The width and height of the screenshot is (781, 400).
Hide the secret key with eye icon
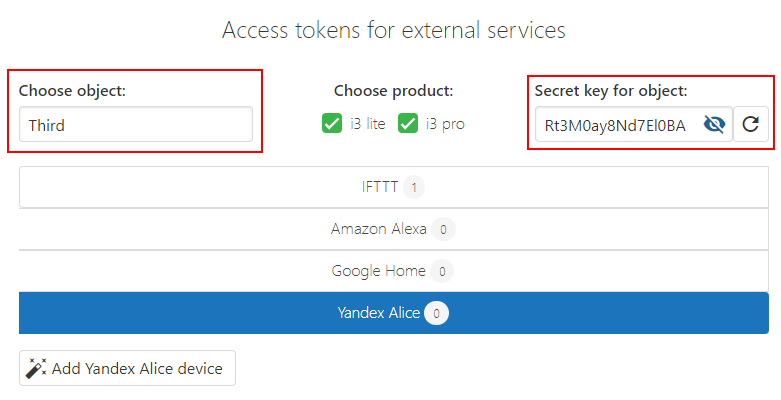click(714, 125)
